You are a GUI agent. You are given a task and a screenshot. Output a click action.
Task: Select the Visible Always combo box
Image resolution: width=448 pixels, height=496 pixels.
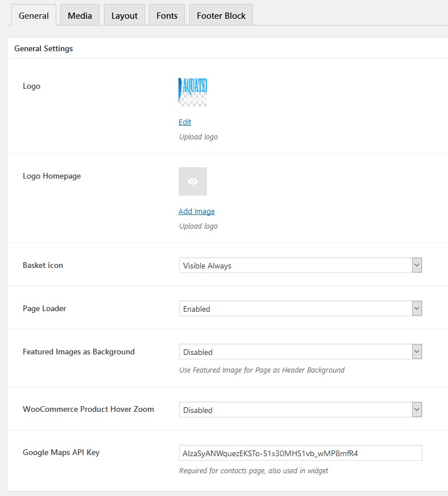pos(300,265)
